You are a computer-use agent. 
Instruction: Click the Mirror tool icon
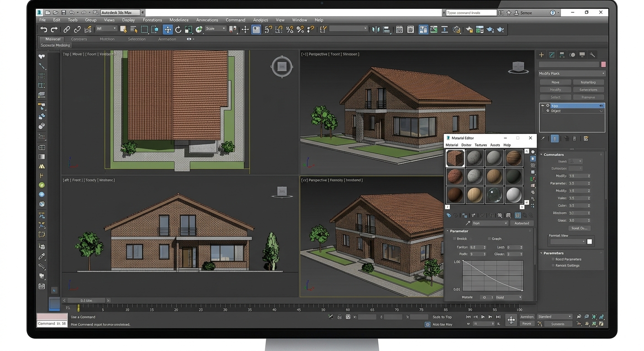click(376, 29)
